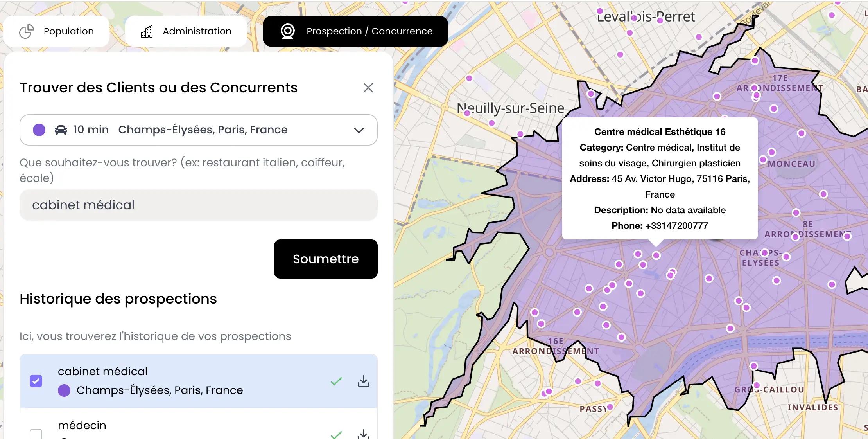Click the Prospection target icon

coord(287,31)
